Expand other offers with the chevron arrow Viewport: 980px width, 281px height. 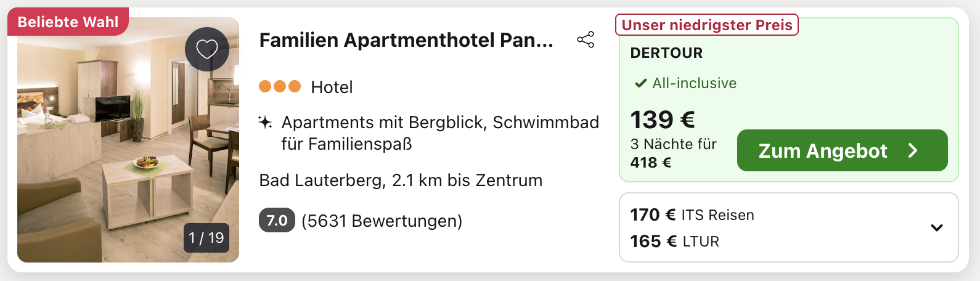(x=937, y=228)
